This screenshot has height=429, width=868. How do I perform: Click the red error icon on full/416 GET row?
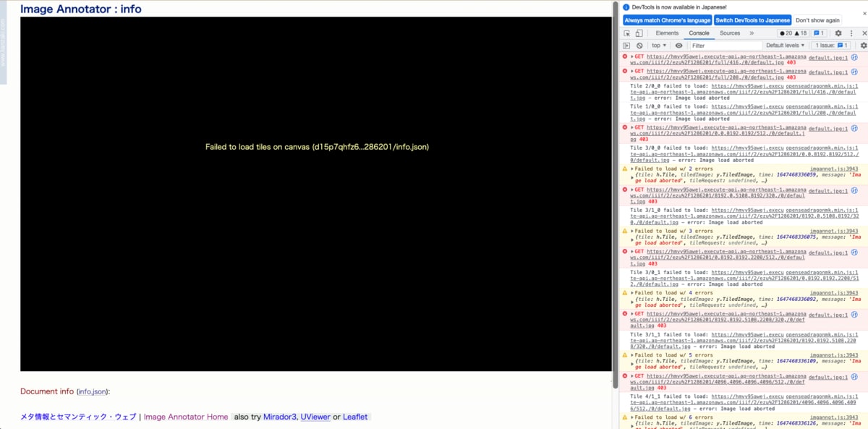point(625,56)
